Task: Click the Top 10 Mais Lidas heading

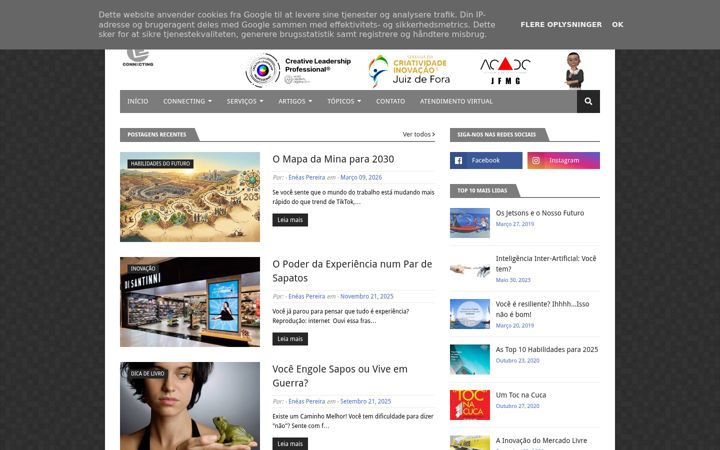Action: point(482,191)
